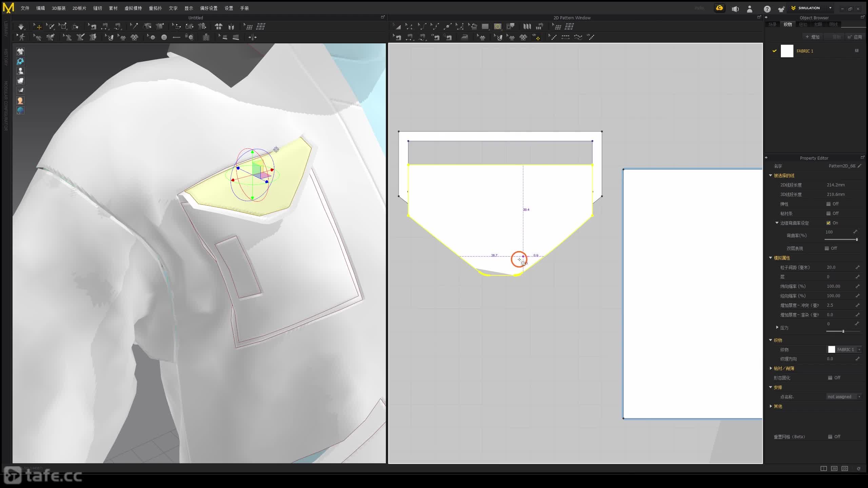Collapse the 被选择的线 section
The width and height of the screenshot is (868, 488).
pos(770,176)
